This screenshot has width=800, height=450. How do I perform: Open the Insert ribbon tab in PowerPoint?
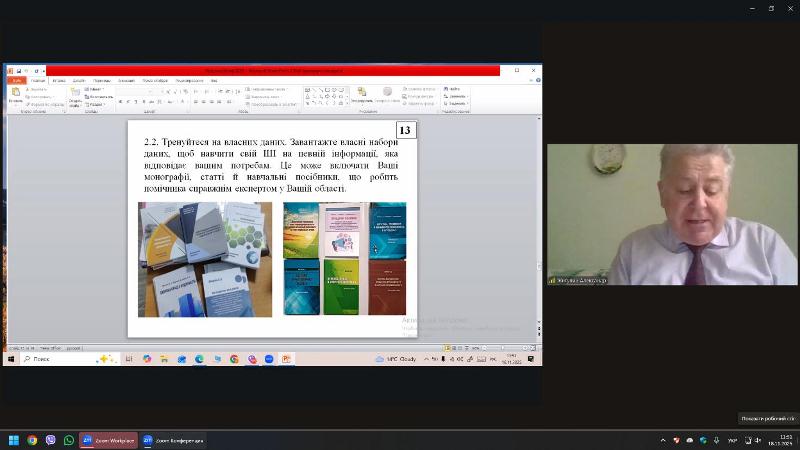pyautogui.click(x=59, y=80)
